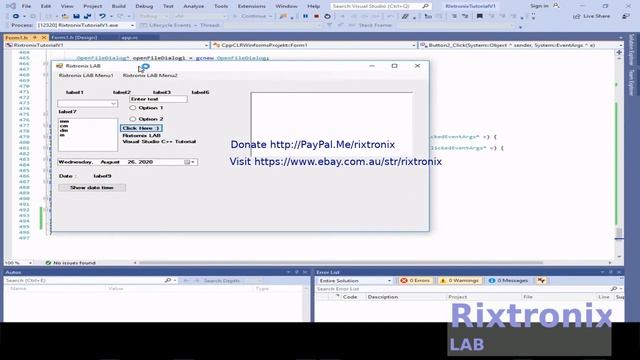Viewport: 640px width, 360px height.
Task: Open the Extensions menu
Action: [x=251, y=6]
